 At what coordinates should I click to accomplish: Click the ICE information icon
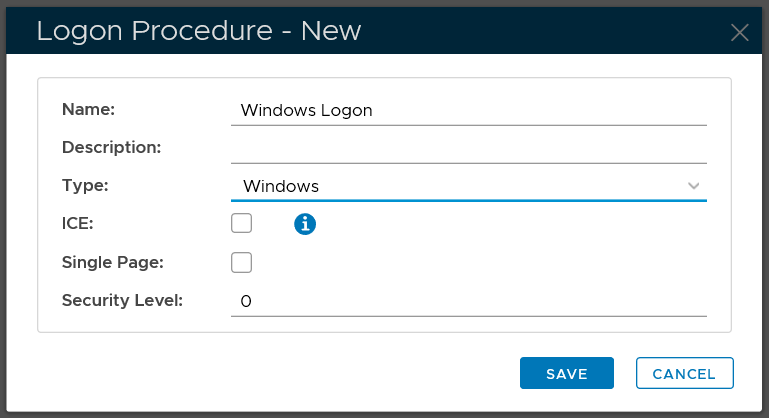point(305,224)
